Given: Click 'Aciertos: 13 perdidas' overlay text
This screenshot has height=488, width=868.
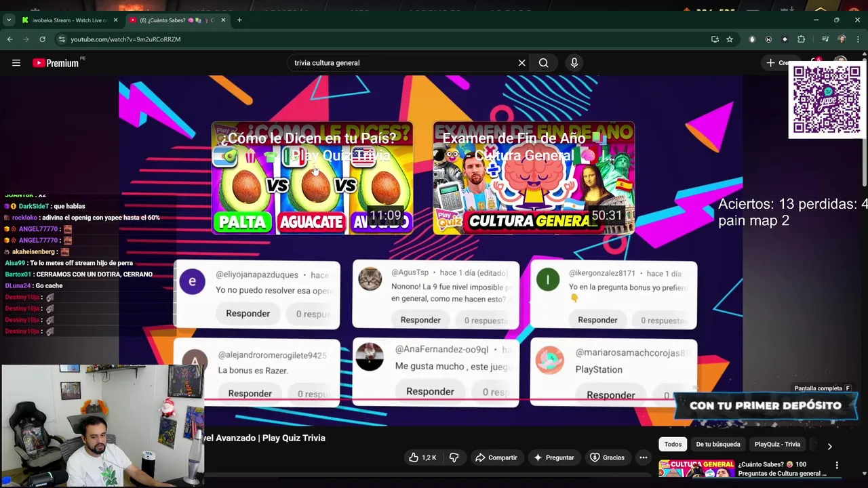Looking at the screenshot, I should point(793,204).
